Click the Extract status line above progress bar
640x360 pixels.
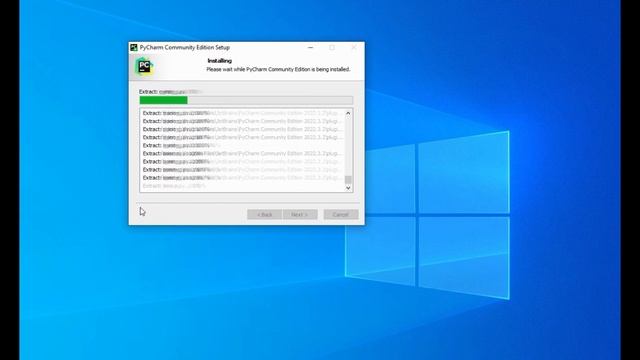(171, 92)
